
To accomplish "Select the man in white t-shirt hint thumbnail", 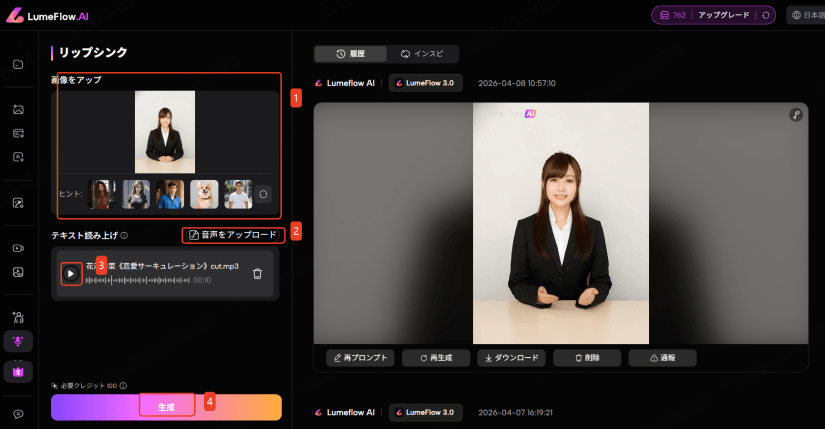I will (x=238, y=194).
